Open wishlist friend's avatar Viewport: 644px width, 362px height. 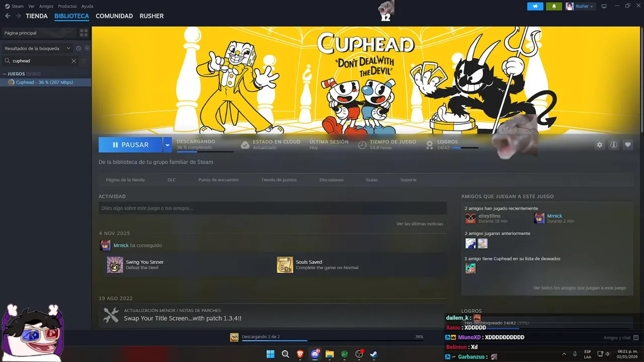[x=471, y=268]
